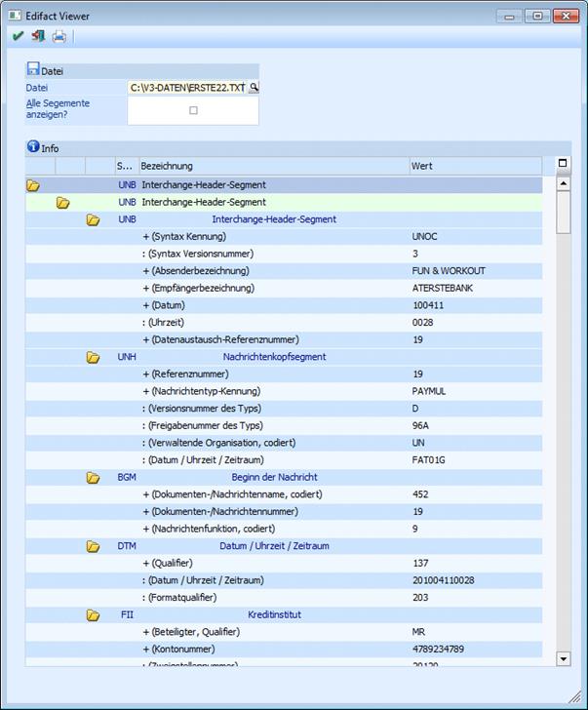Viewport: 588px width, 710px height.
Task: Collapse the UNH Nachrichtenkopfsegment folder
Action: tap(94, 357)
